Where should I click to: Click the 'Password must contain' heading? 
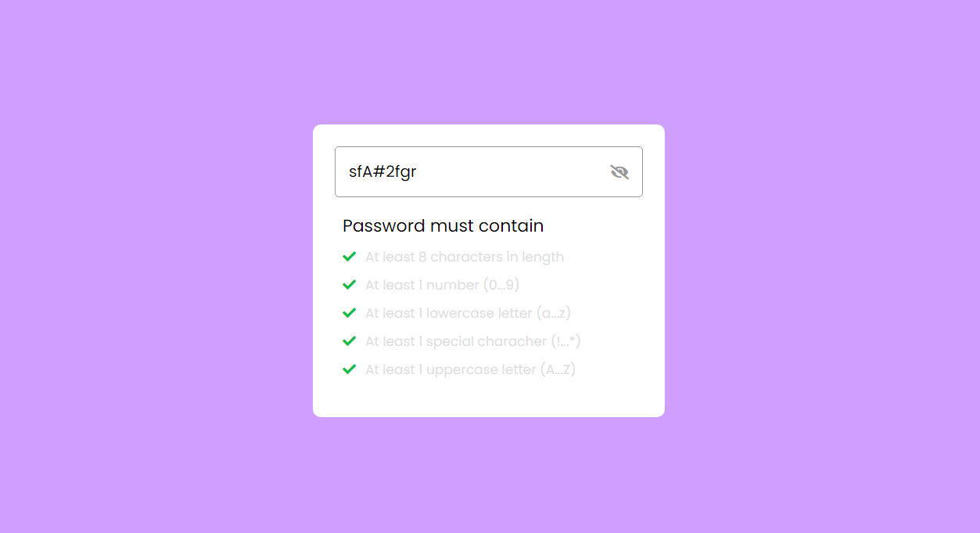(x=443, y=225)
